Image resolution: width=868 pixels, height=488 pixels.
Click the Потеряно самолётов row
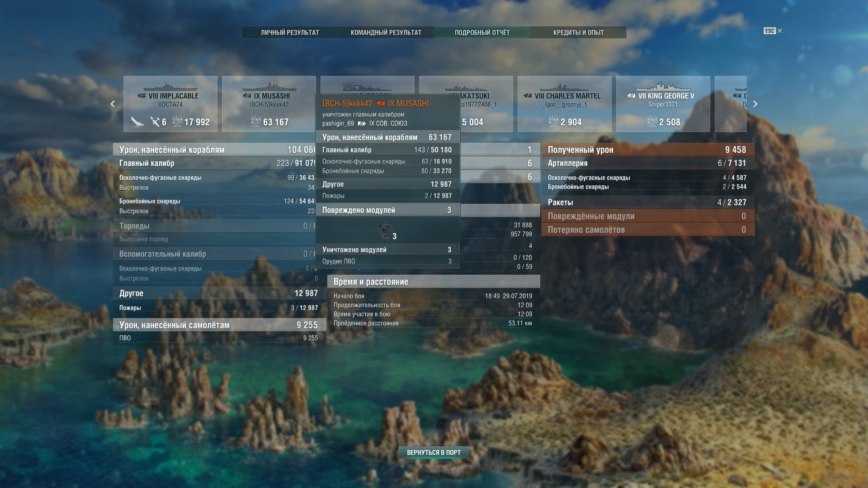[647, 230]
